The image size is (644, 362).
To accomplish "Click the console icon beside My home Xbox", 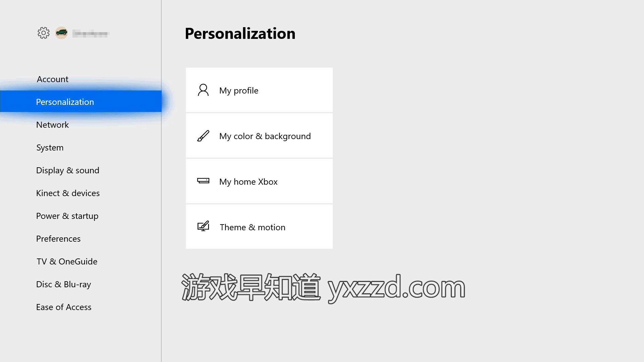I will point(203,181).
